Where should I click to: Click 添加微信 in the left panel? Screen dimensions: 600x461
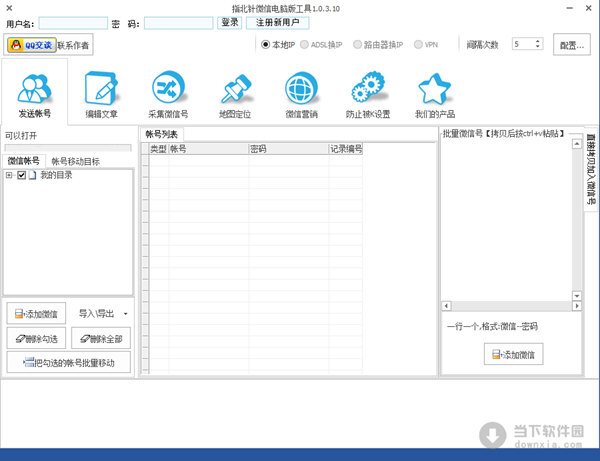[x=36, y=314]
